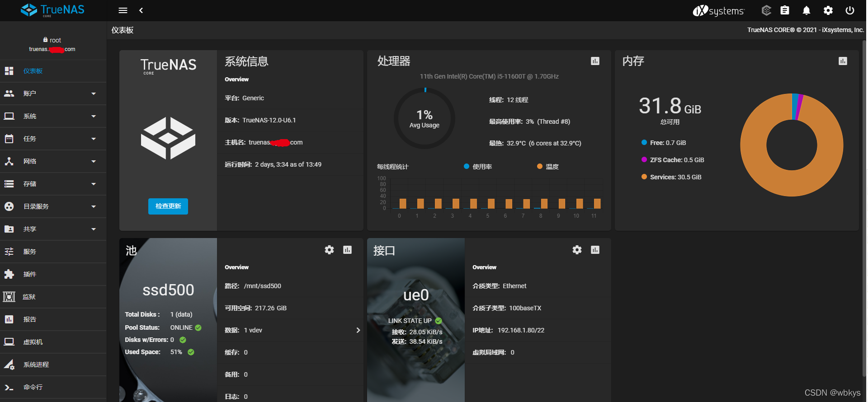This screenshot has width=868, height=402.
Task: Click the Sharing folder icon
Action: [9, 229]
